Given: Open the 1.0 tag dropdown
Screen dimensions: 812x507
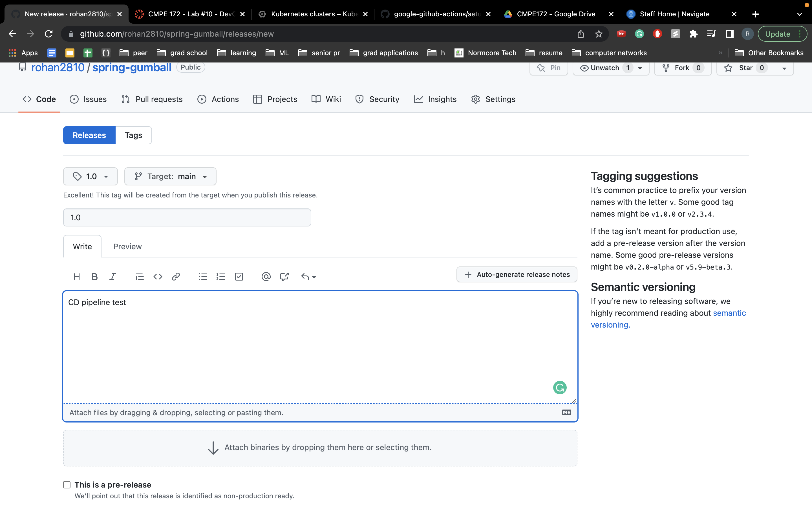Looking at the screenshot, I should pos(90,176).
